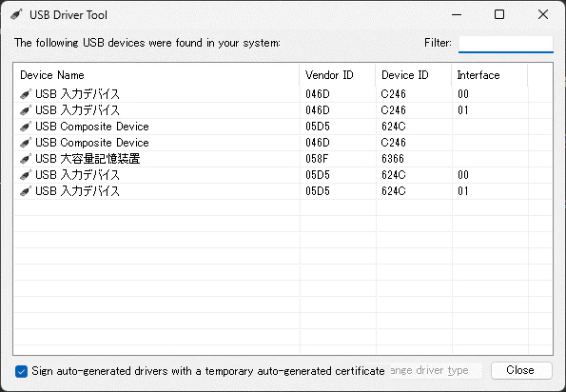Screen dimensions: 566x392
Task: Click icon of USB 入力デバイス row 046D interface 00
Action: [26, 94]
